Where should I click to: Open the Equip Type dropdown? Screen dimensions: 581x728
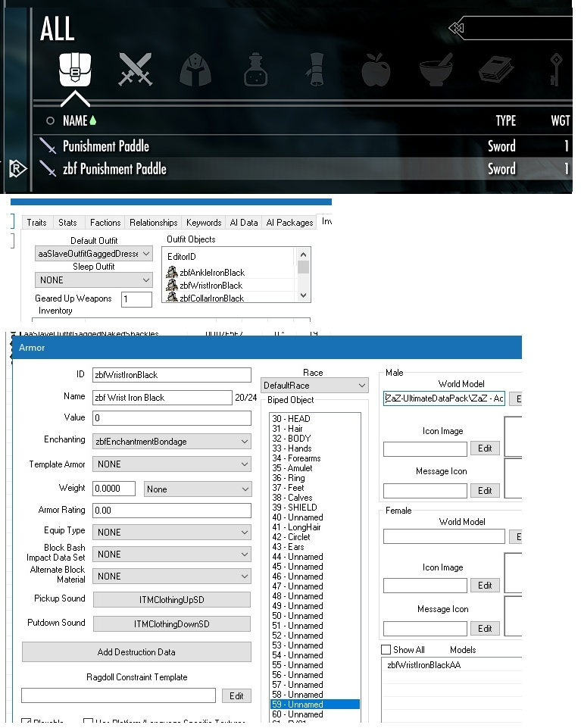(x=172, y=532)
